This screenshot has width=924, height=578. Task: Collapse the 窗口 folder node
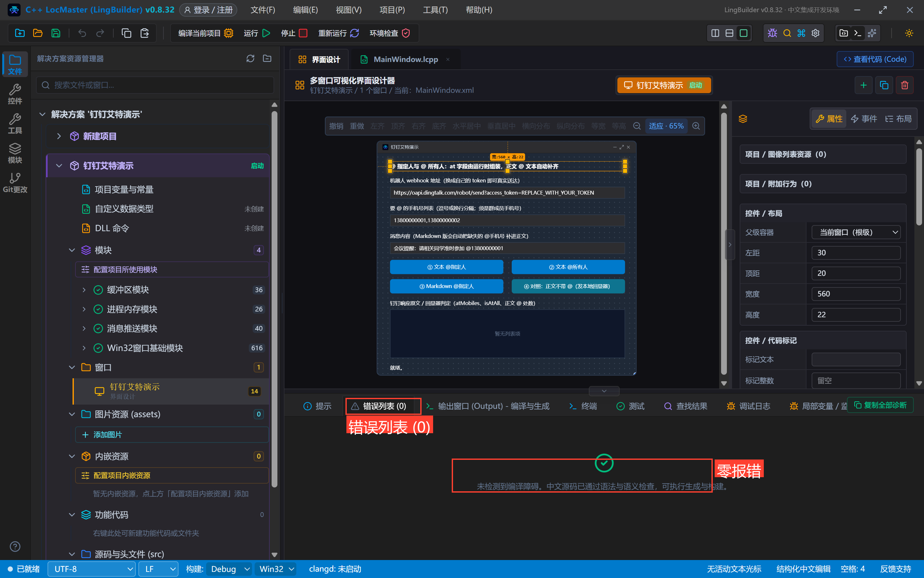(x=72, y=367)
